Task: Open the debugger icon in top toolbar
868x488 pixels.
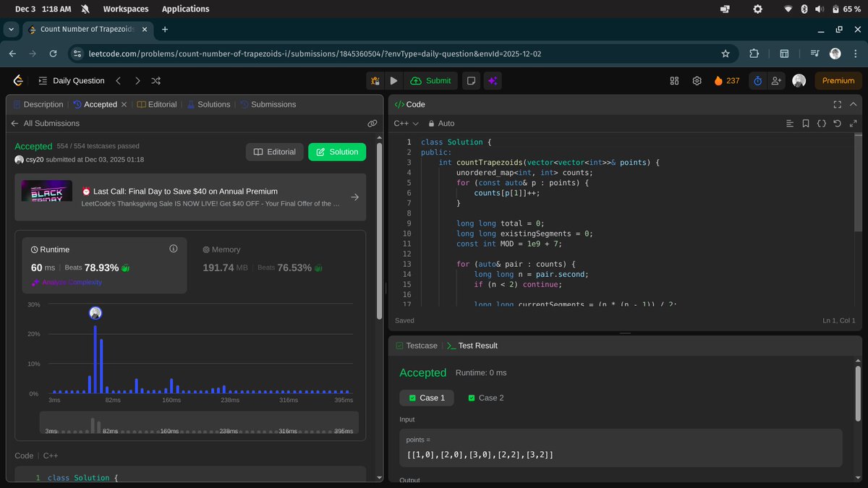Action: 375,81
